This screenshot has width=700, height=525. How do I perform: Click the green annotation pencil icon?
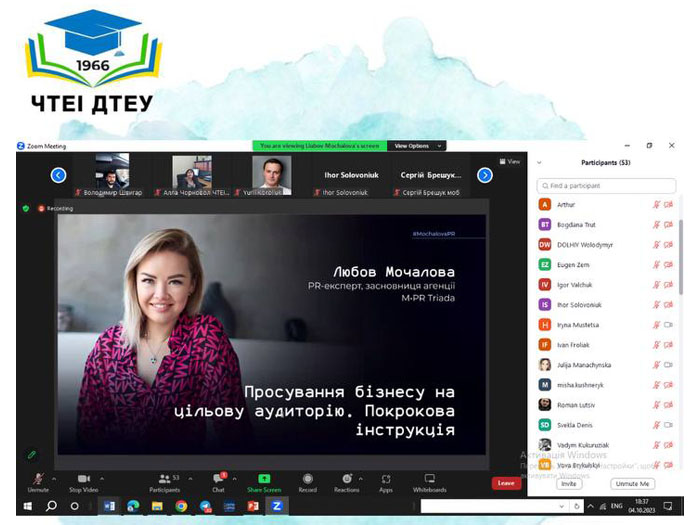tap(32, 454)
